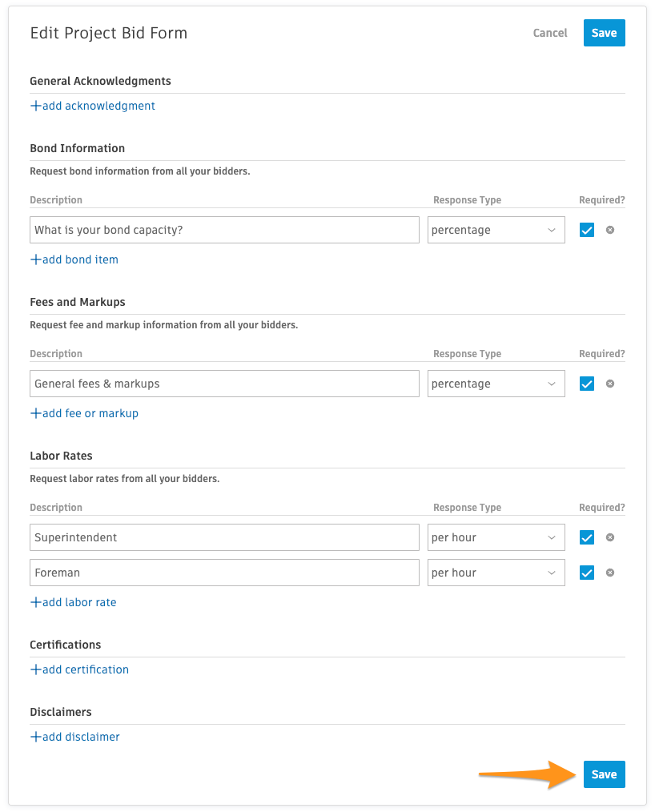663x812 pixels.
Task: Click the add fee or markup link
Action: pyautogui.click(x=84, y=413)
